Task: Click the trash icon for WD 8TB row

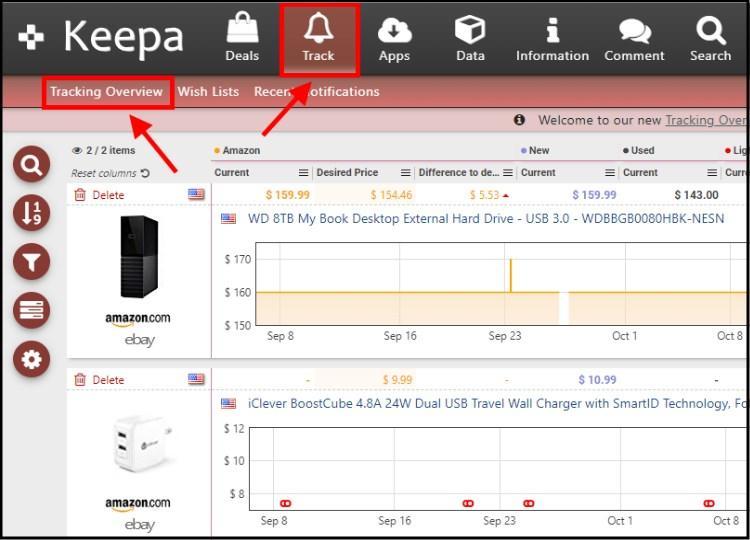Action: coord(80,195)
